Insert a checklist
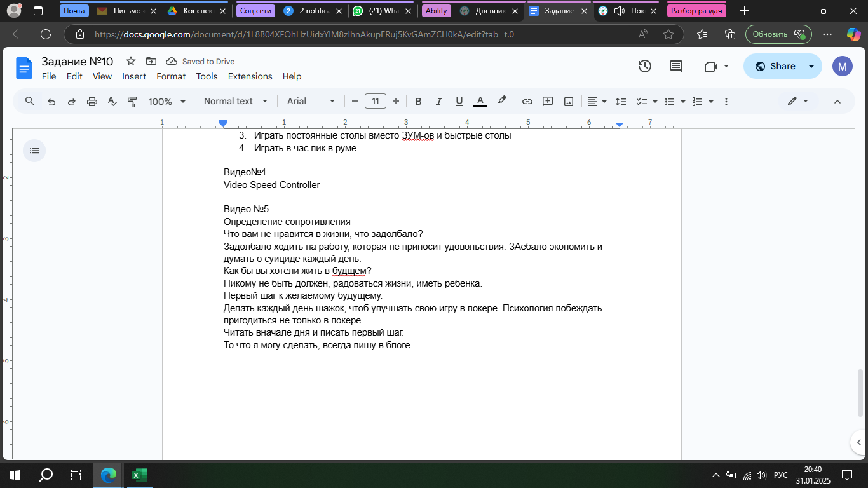Screen dimensions: 868x488 point(646,101)
